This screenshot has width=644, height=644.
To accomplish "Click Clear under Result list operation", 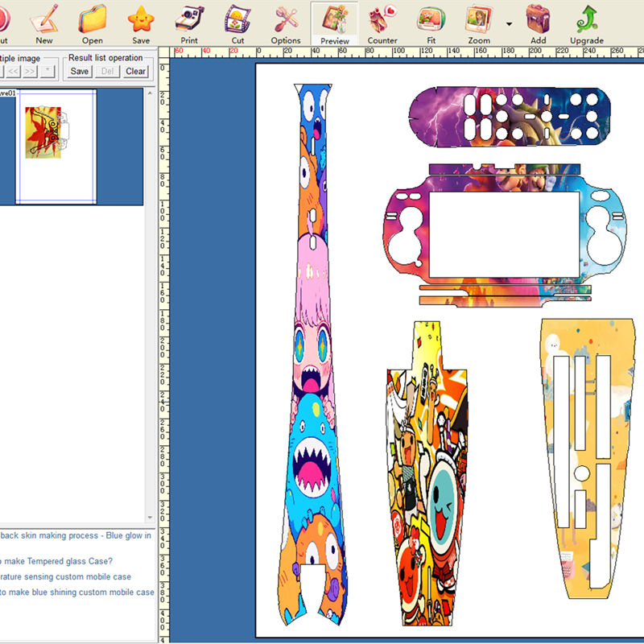I will click(x=135, y=71).
